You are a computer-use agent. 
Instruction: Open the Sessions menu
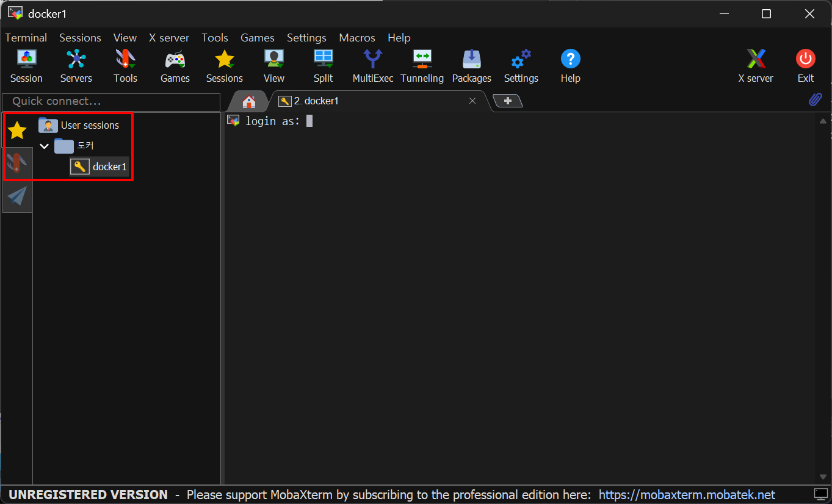click(x=80, y=38)
